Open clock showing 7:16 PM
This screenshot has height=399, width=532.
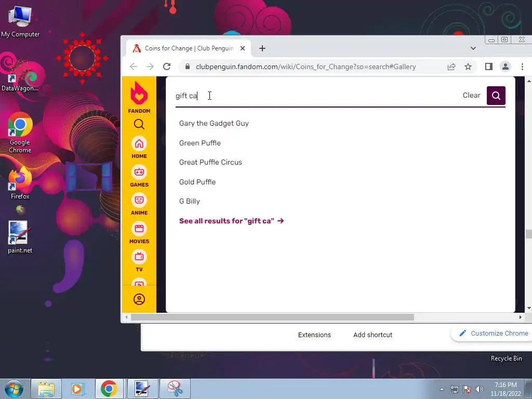506,389
